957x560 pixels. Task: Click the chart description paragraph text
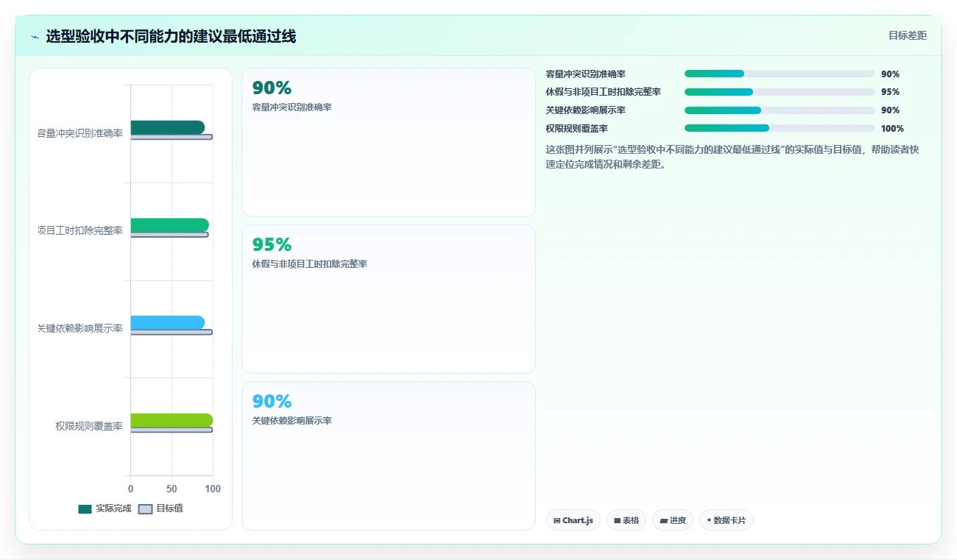click(x=732, y=157)
